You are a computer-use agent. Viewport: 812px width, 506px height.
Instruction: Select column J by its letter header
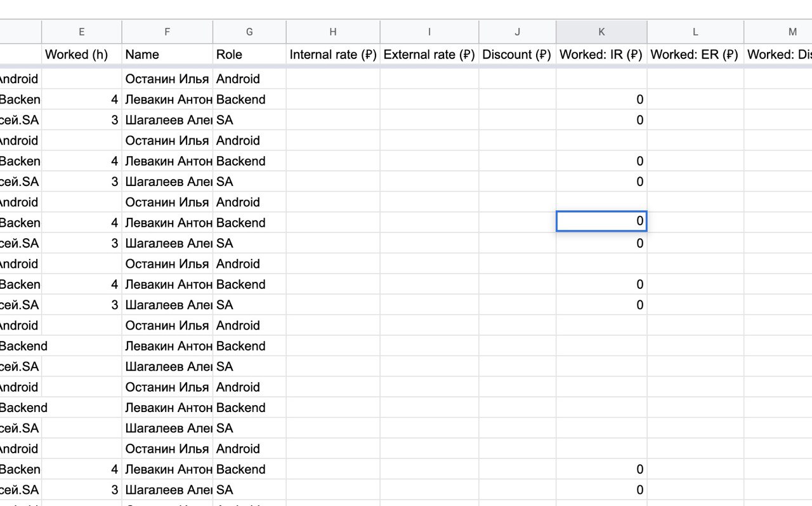pyautogui.click(x=517, y=32)
